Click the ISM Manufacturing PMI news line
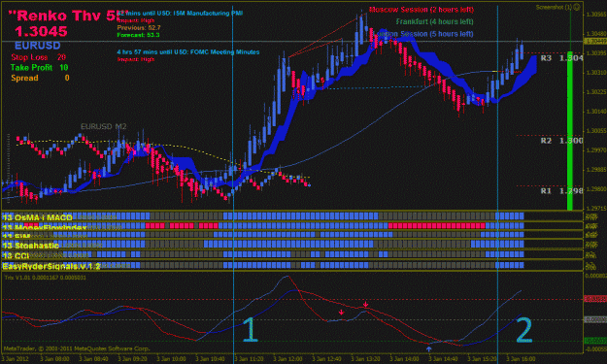 point(180,14)
